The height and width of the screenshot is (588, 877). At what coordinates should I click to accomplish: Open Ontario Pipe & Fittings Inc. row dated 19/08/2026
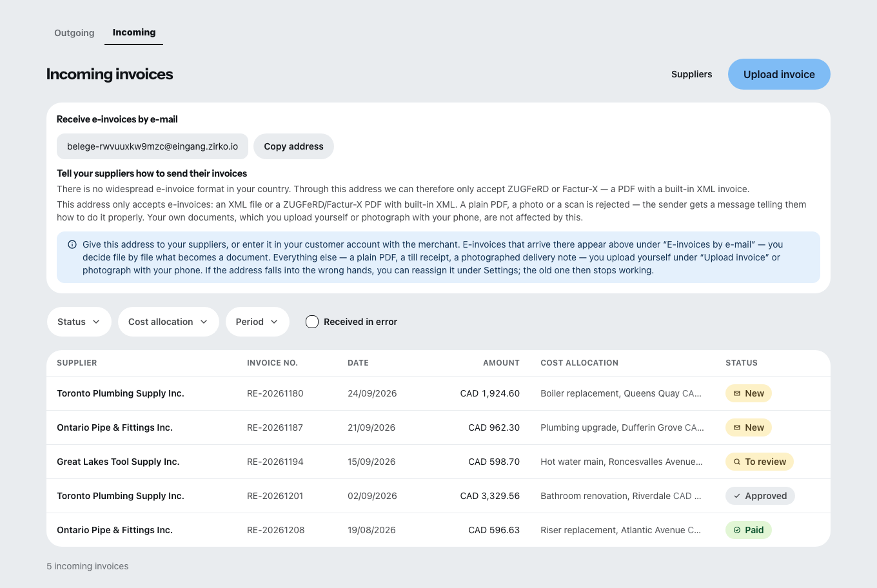coord(438,530)
